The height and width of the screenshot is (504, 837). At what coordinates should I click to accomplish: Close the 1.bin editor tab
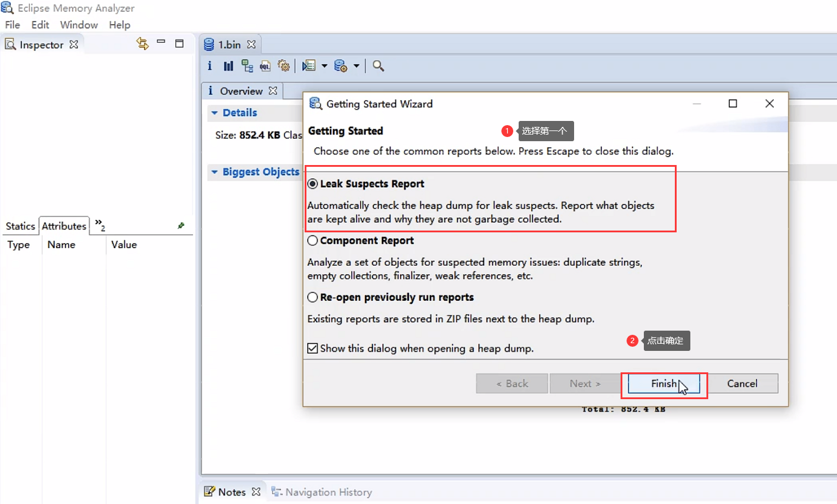click(x=252, y=45)
